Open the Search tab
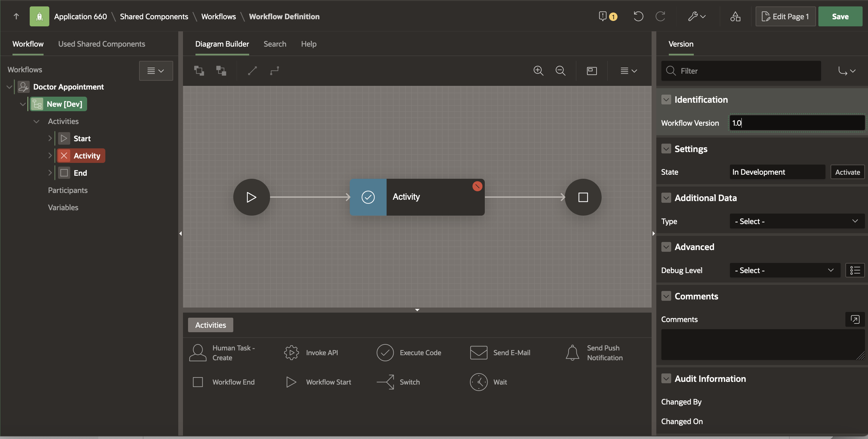 point(275,44)
